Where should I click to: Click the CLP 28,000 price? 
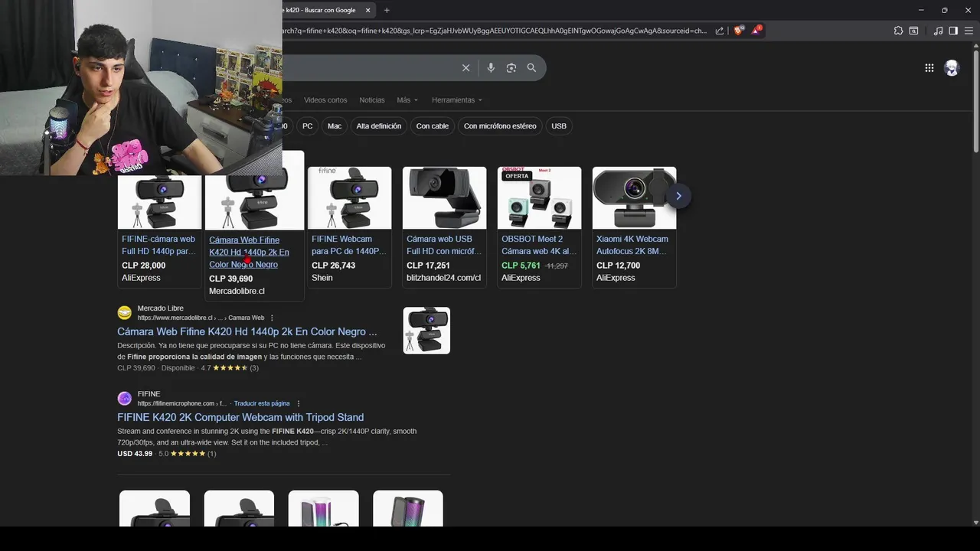click(x=143, y=266)
